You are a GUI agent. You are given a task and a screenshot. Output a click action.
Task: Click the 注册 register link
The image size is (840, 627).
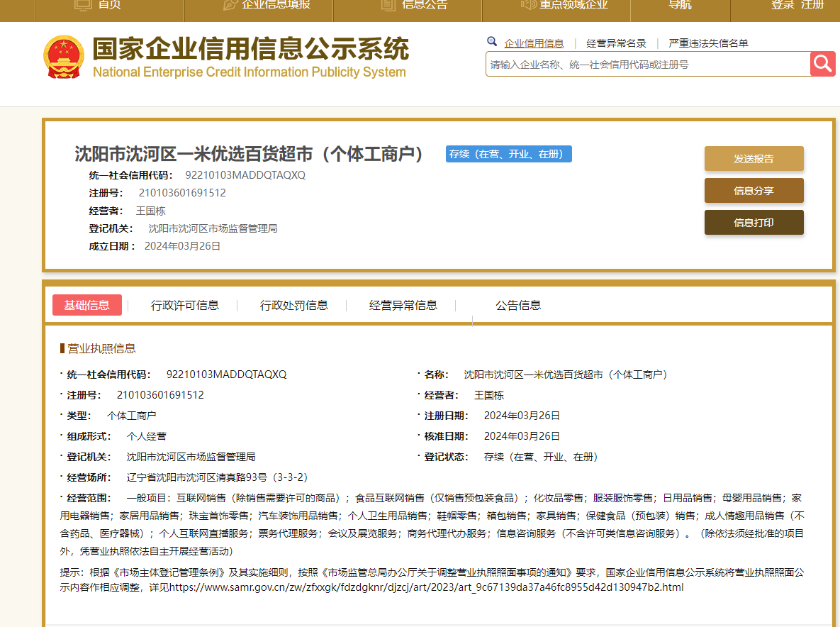coord(812,4)
